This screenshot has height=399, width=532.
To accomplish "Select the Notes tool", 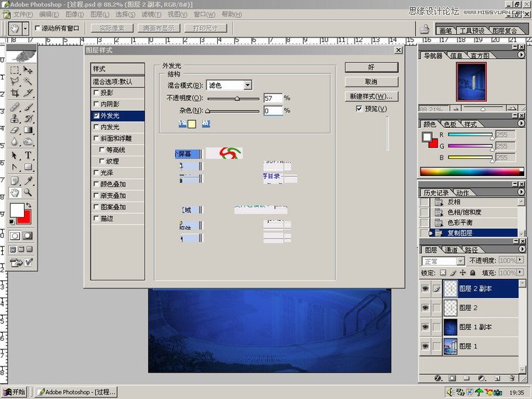I will tap(14, 181).
